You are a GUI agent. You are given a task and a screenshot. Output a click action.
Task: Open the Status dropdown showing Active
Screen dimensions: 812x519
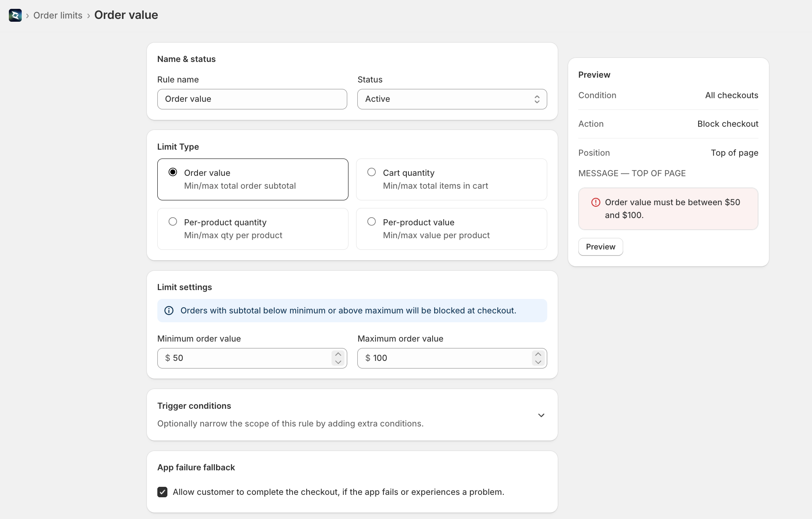[452, 99]
